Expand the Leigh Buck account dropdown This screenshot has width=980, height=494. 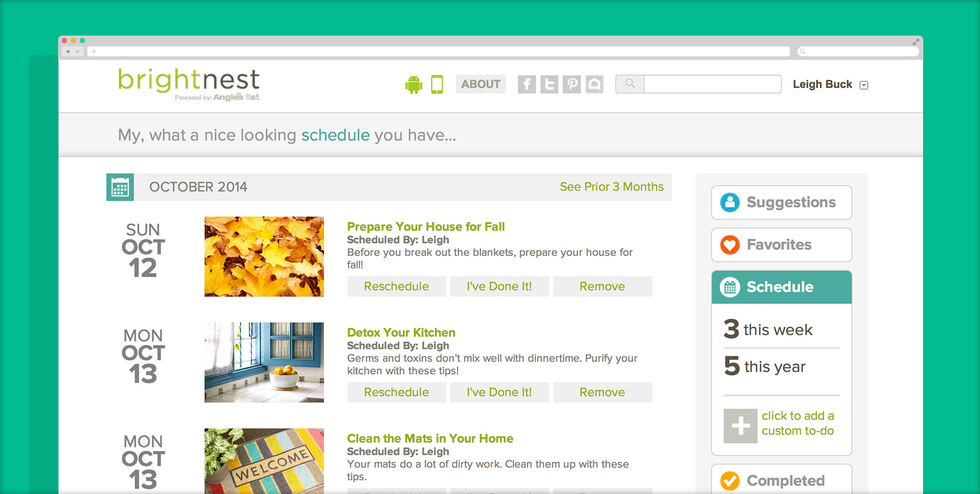click(x=864, y=85)
